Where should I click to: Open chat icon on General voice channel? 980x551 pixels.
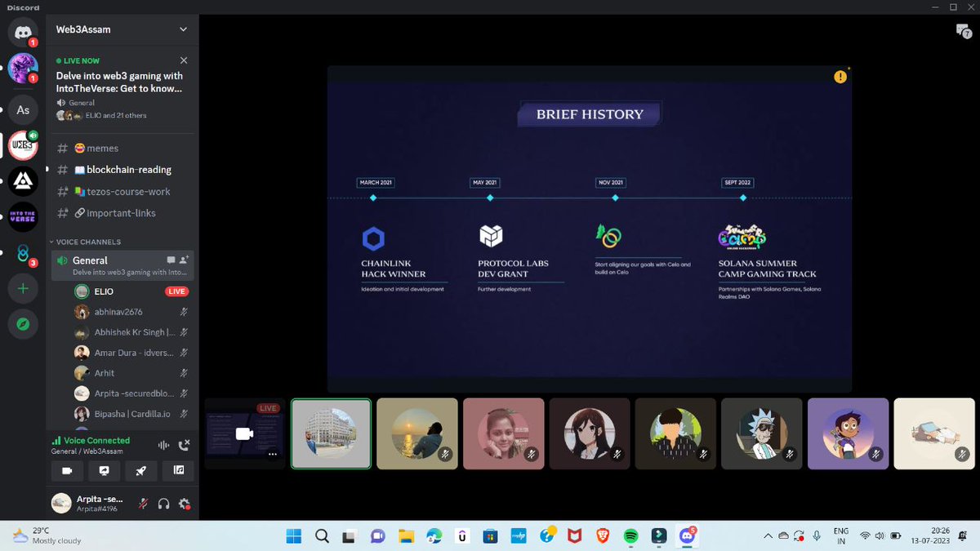click(x=171, y=260)
